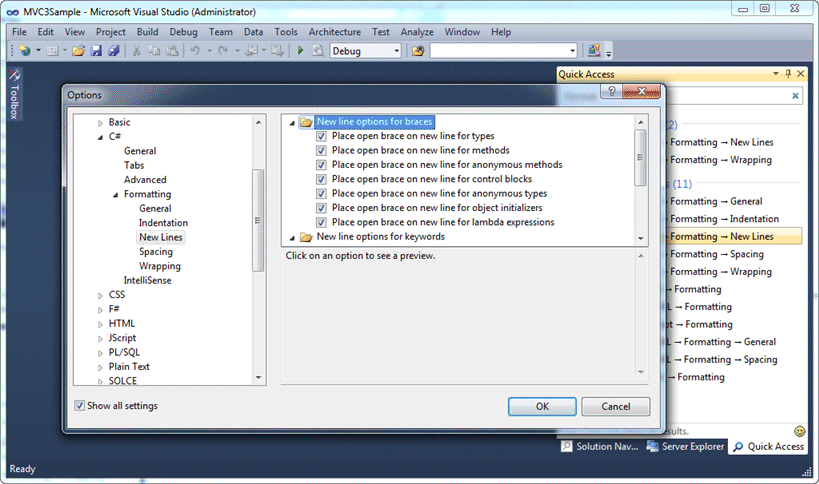Viewport: 819px width, 484px height.
Task: Open the Toolbox side panel icon
Action: [x=14, y=75]
